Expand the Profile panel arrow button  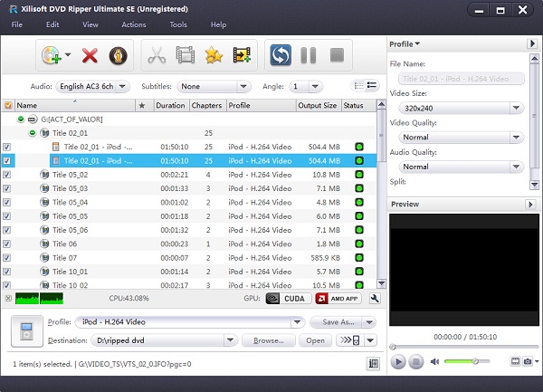[x=532, y=43]
